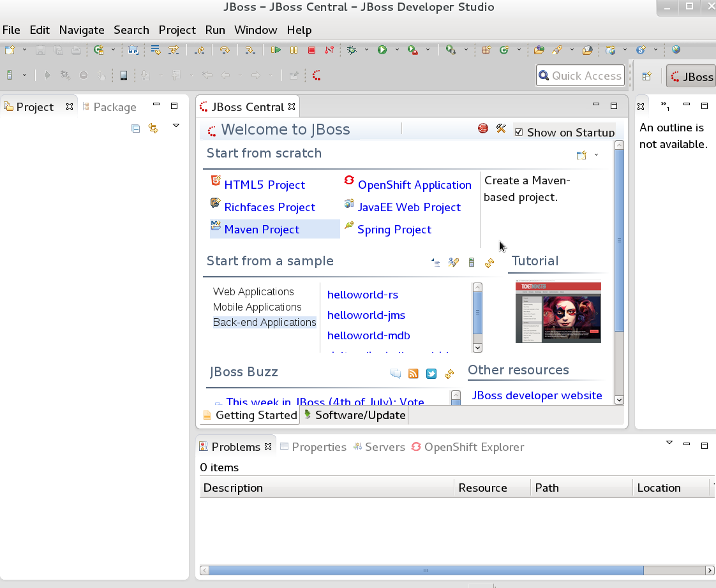Click the New wizard toolbar icon
This screenshot has width=716, height=588.
click(10, 50)
